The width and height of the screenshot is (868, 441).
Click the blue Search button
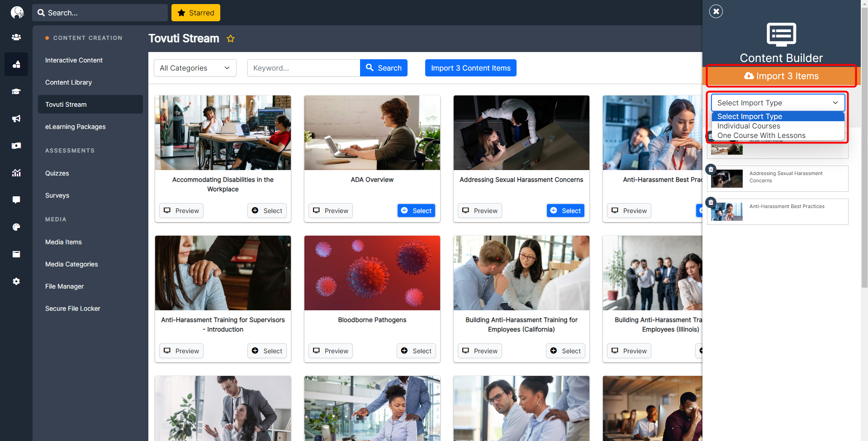pyautogui.click(x=384, y=68)
